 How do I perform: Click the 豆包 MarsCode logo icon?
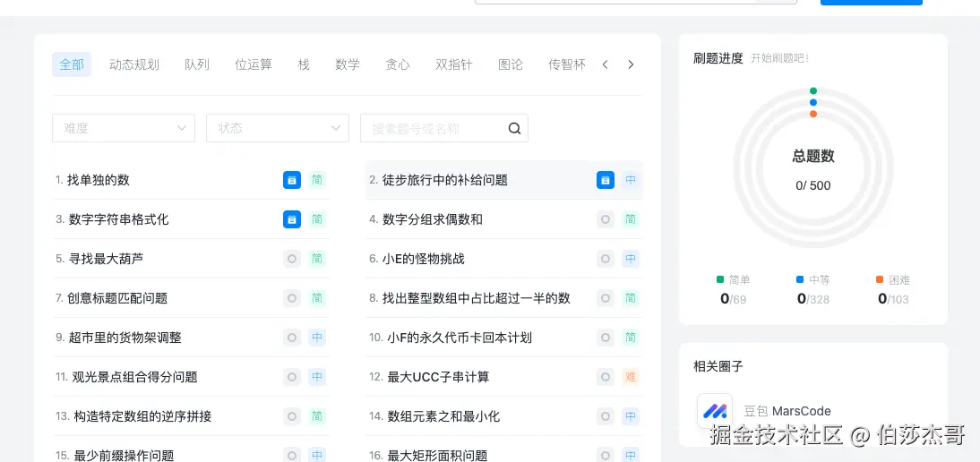point(715,412)
